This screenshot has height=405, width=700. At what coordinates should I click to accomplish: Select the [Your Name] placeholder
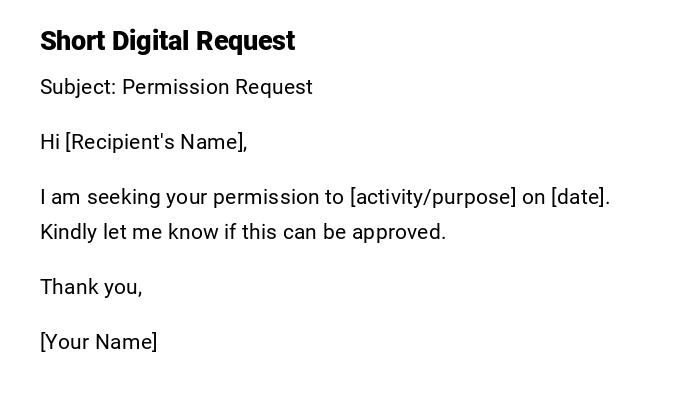click(x=99, y=342)
